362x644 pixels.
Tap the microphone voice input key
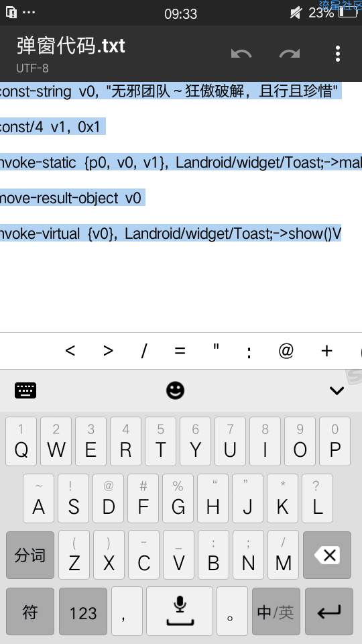click(x=180, y=611)
